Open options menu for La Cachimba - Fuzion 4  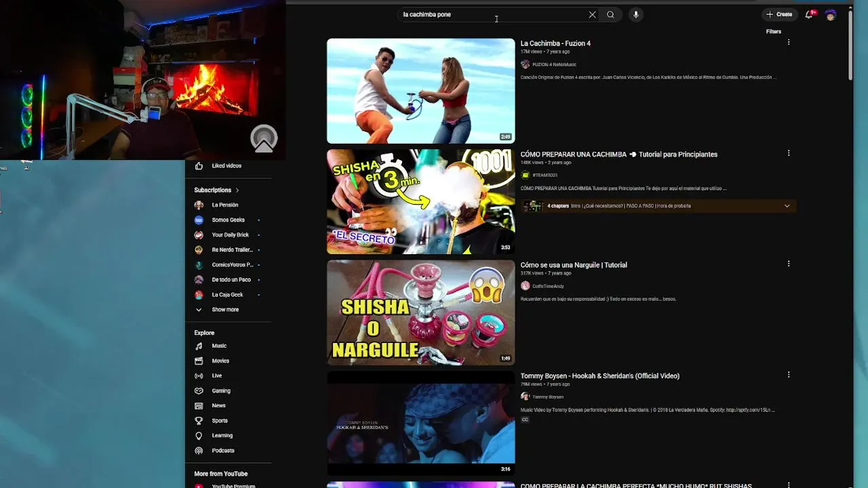click(x=788, y=43)
